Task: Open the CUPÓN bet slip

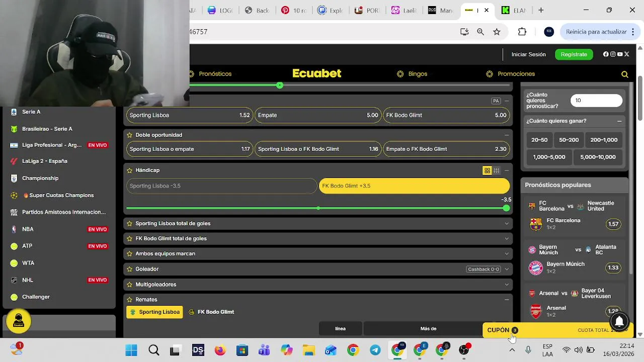Action: tap(557, 330)
